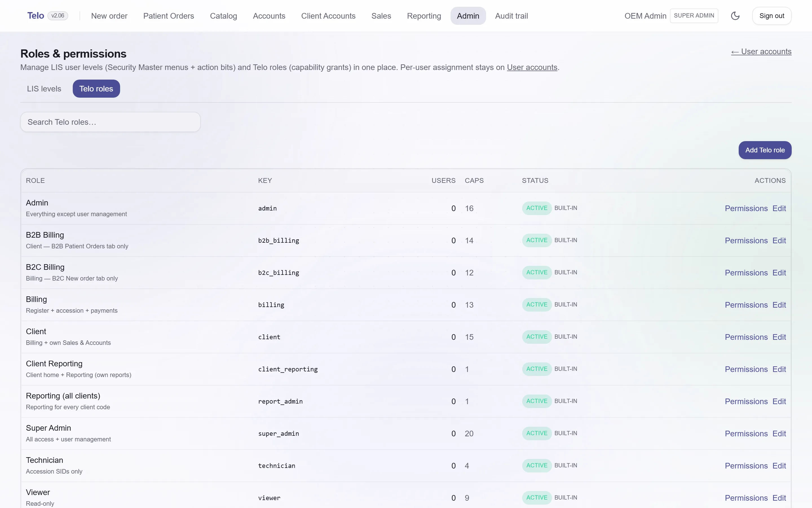This screenshot has width=812, height=508.
Task: Click the Sign out button
Action: pos(771,16)
